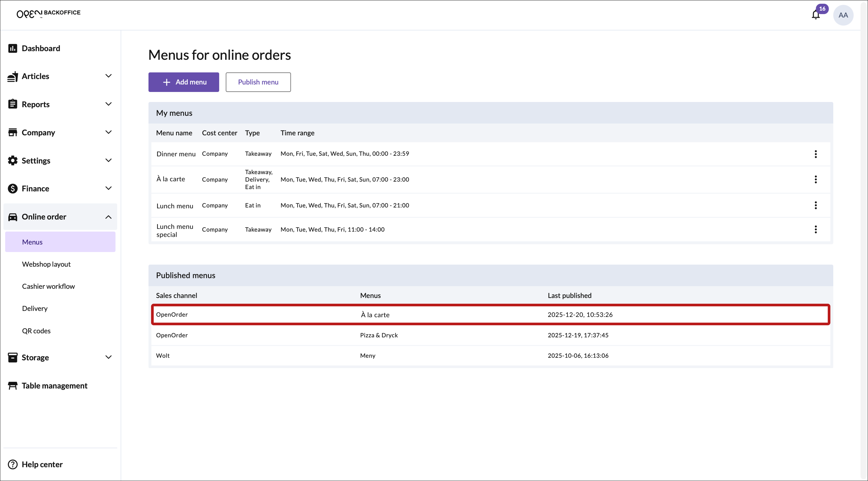The image size is (868, 481).
Task: Expand the Reports section chevron
Action: (x=108, y=104)
